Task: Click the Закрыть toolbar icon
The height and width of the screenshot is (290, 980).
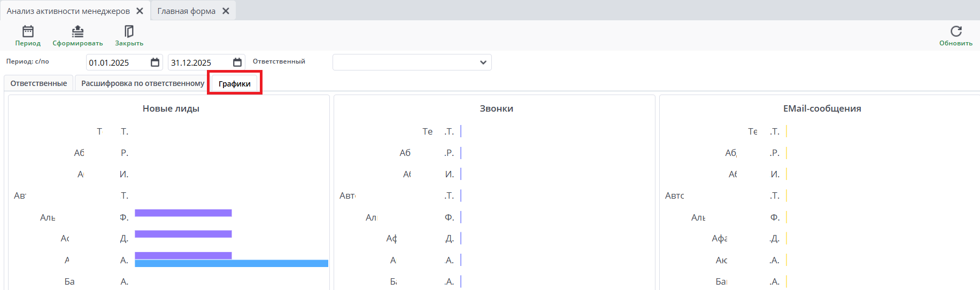Action: pos(129,32)
